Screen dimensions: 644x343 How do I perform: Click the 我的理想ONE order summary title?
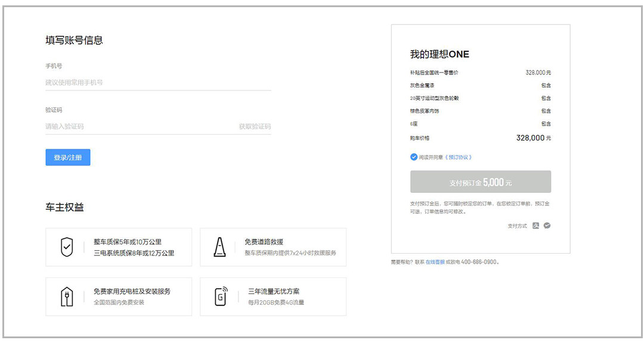point(439,54)
